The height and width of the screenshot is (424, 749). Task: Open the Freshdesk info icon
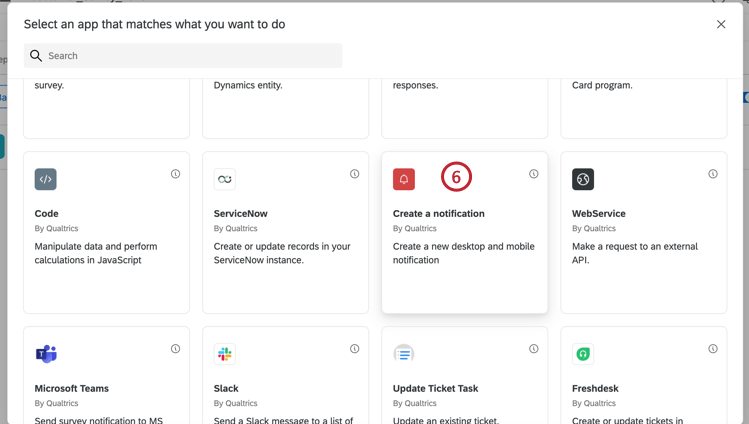pyautogui.click(x=712, y=349)
